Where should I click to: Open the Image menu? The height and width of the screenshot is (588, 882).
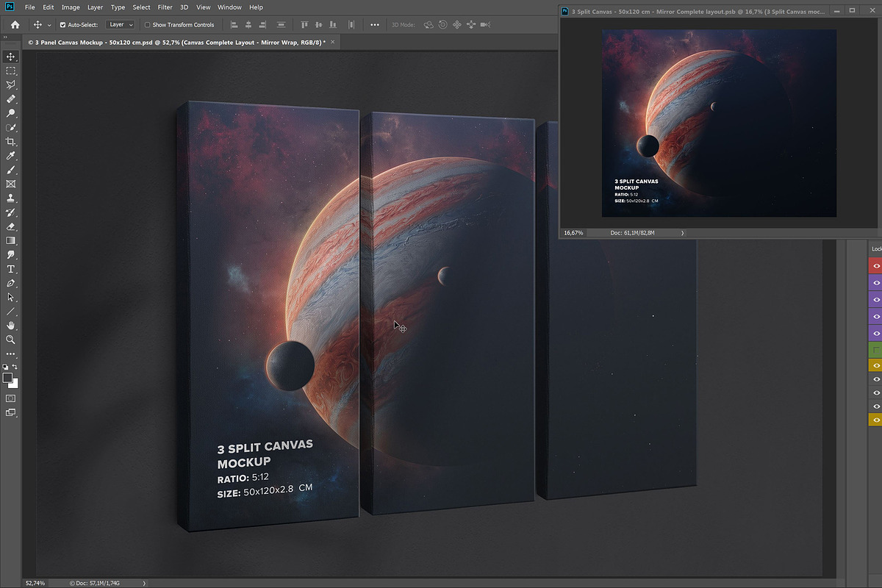(71, 7)
